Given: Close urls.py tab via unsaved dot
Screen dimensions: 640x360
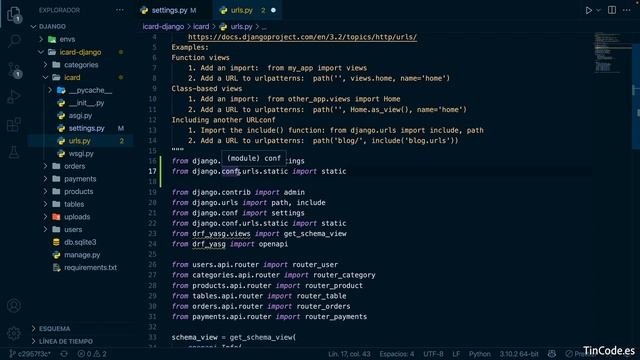Looking at the screenshot, I should coord(273,10).
